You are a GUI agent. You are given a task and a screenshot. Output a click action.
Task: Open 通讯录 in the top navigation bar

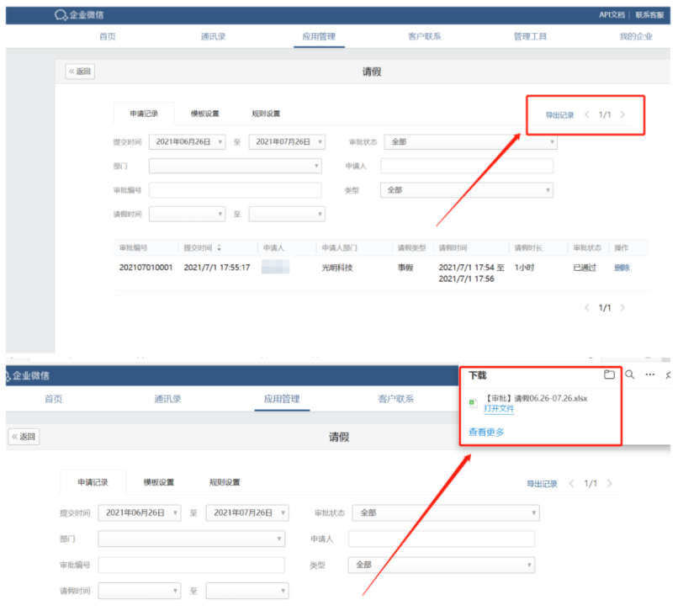click(213, 37)
